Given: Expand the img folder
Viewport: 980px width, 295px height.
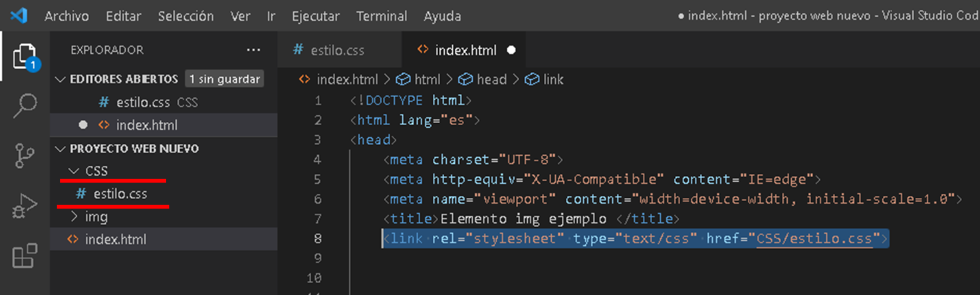Looking at the screenshot, I should click(88, 216).
